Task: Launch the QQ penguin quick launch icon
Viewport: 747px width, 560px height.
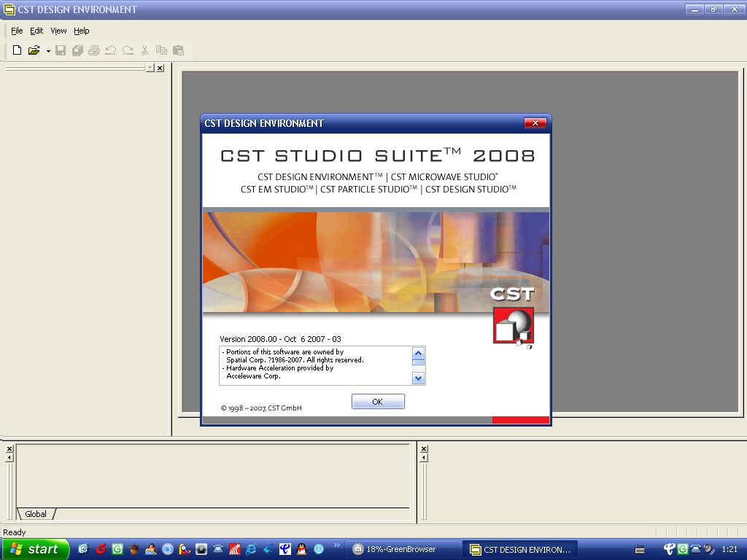Action: tap(302, 549)
